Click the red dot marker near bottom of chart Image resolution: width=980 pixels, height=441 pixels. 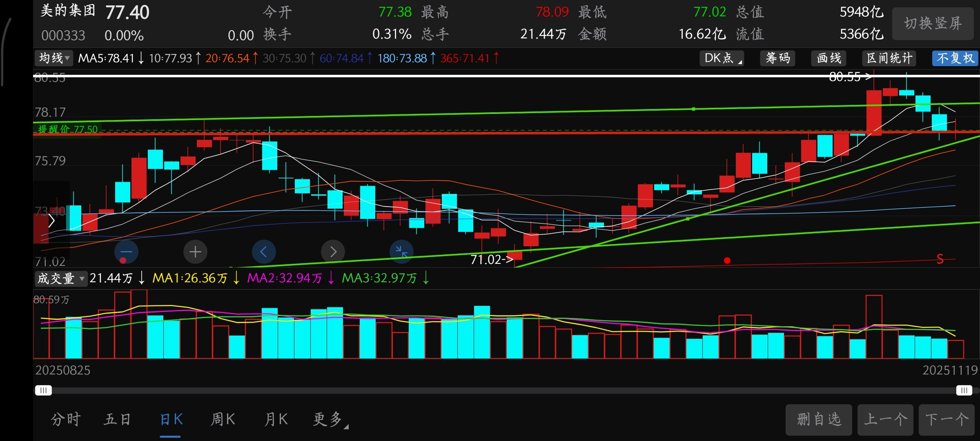coord(727,261)
